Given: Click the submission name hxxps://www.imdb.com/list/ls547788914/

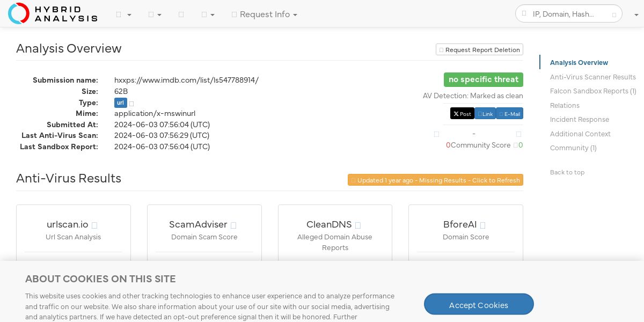Looking at the screenshot, I should [186, 80].
